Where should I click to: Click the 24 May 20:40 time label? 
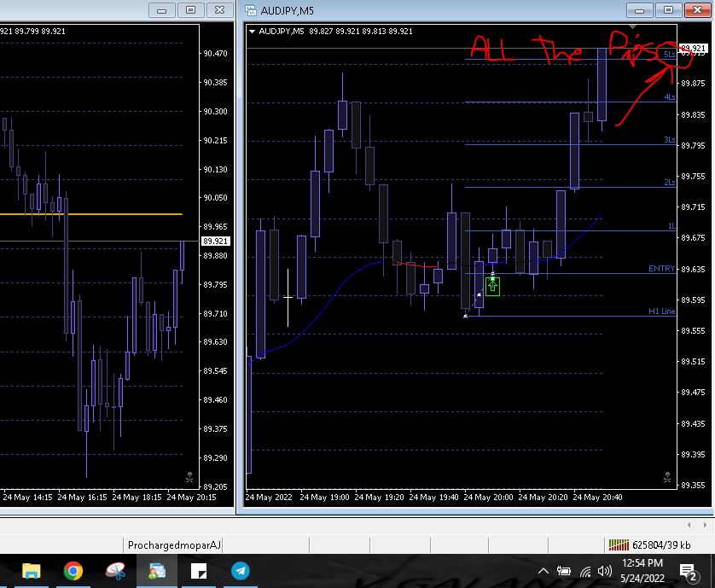(597, 498)
